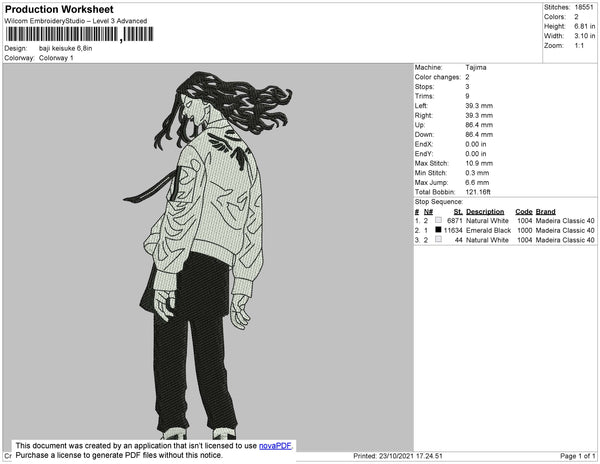The image size is (600, 464).
Task: Open the novaPDF link
Action: click(275, 446)
